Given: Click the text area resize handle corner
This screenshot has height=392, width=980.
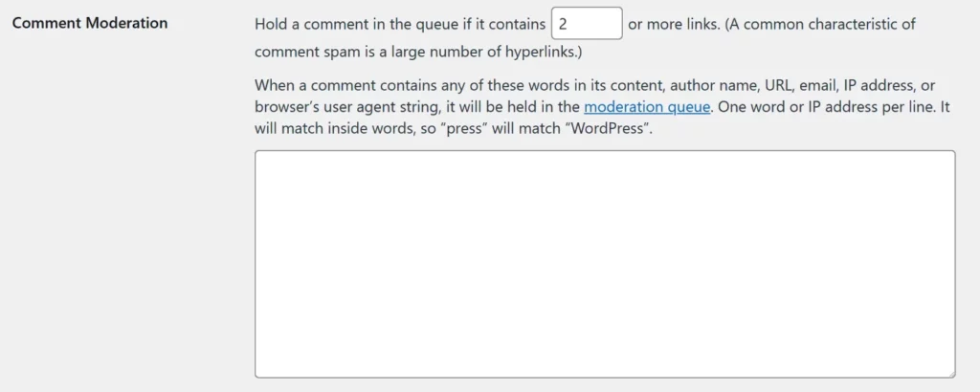Looking at the screenshot, I should pyautogui.click(x=950, y=373).
